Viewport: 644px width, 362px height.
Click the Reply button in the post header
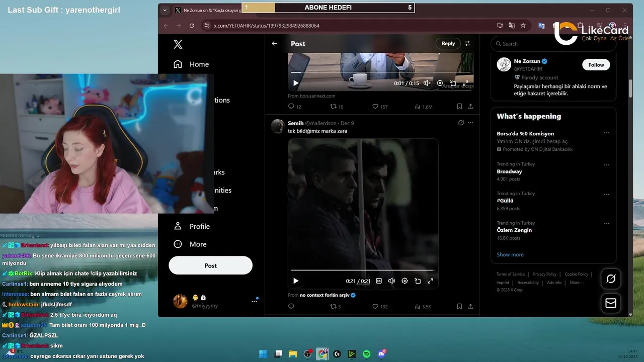pyautogui.click(x=448, y=44)
